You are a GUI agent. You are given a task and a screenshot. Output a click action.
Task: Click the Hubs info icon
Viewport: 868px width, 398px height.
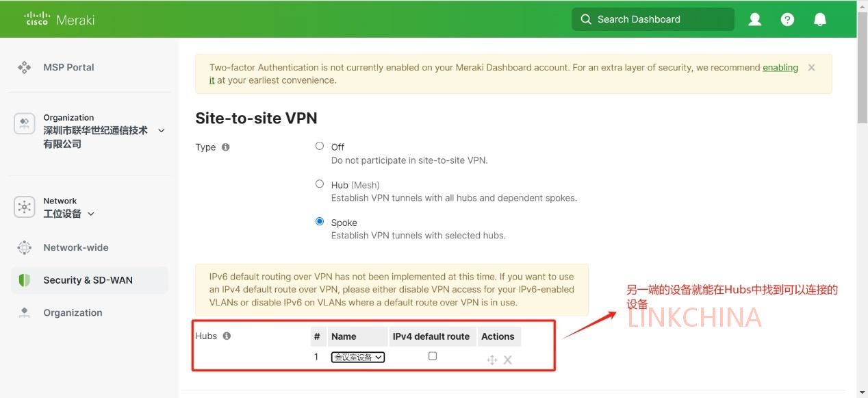(x=227, y=336)
